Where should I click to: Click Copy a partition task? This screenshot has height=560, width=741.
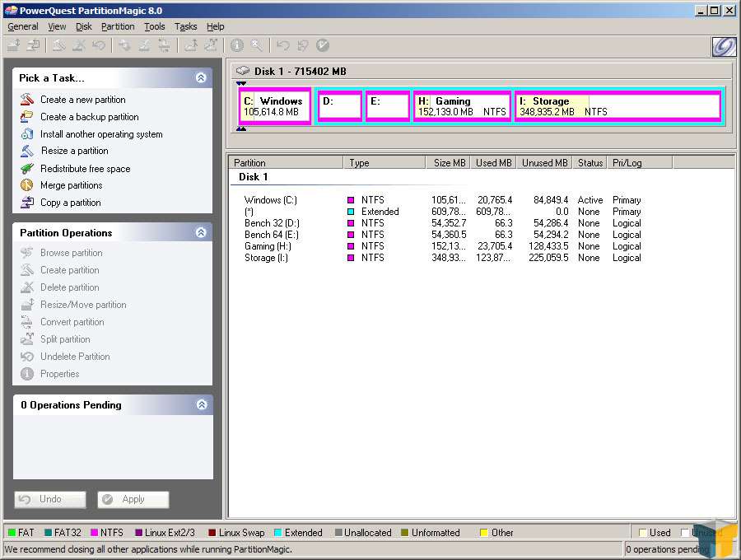71,203
